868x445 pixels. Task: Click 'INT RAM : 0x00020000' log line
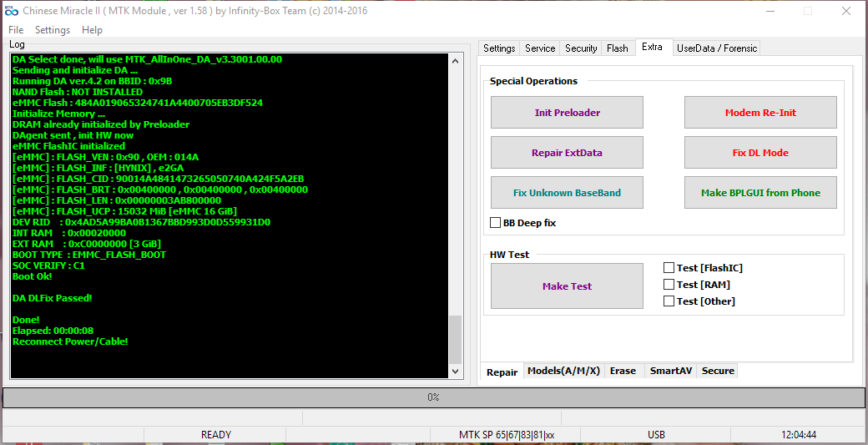[68, 233]
